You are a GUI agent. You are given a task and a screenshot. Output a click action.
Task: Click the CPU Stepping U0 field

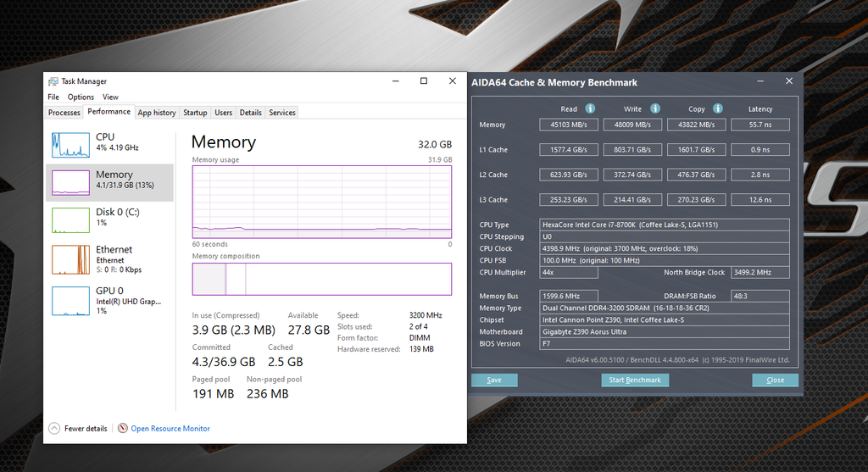coord(665,236)
